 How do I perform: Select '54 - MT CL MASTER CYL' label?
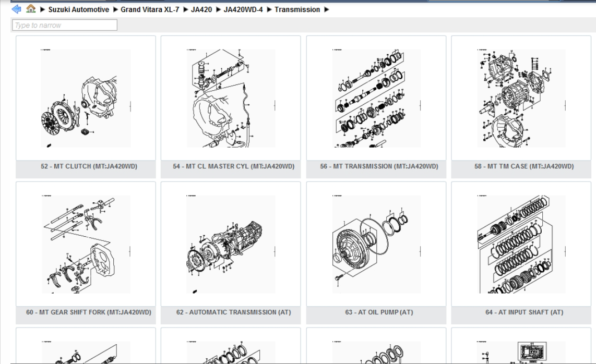point(233,166)
